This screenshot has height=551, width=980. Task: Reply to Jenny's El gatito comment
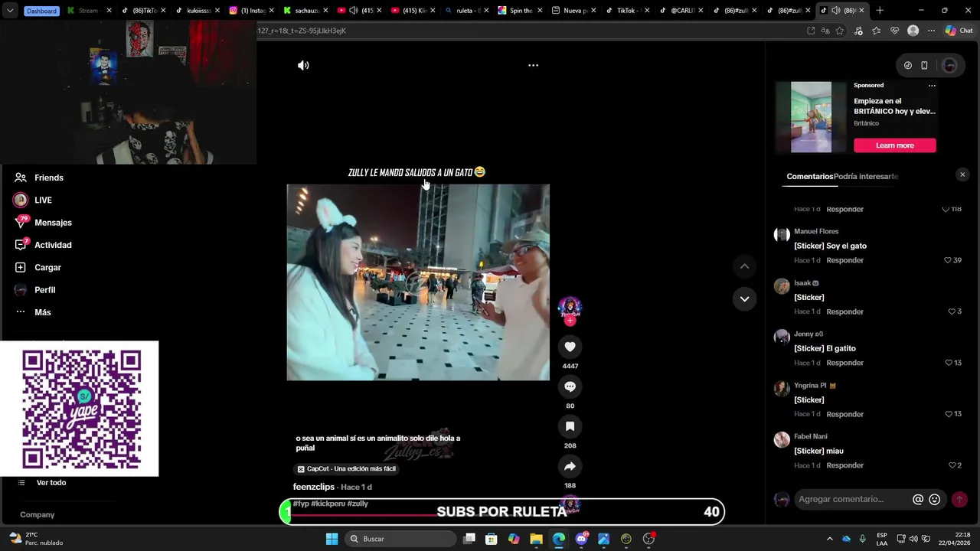point(844,363)
